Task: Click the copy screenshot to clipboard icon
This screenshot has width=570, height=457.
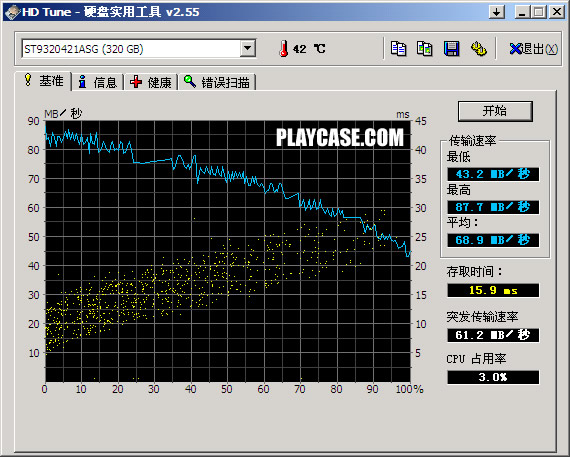Action: coord(425,48)
